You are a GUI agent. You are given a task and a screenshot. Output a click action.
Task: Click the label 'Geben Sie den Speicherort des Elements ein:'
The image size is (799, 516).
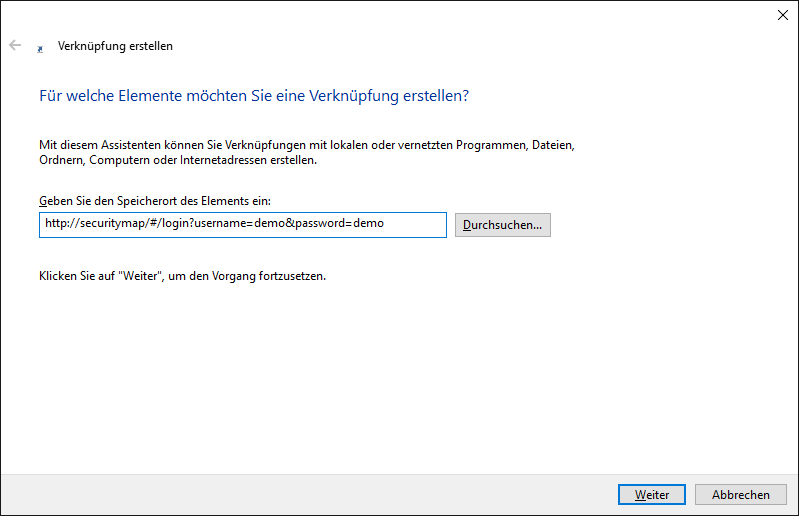(155, 201)
